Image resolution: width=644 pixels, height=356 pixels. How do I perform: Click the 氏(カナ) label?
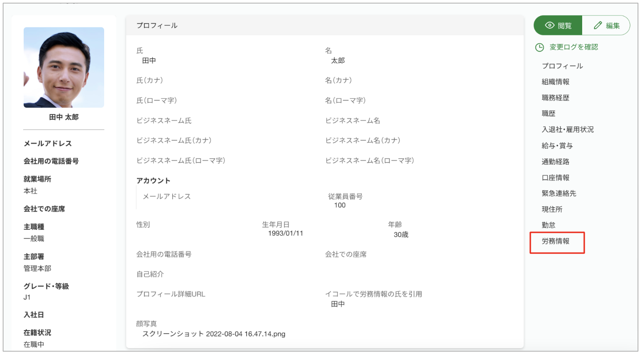tap(149, 80)
